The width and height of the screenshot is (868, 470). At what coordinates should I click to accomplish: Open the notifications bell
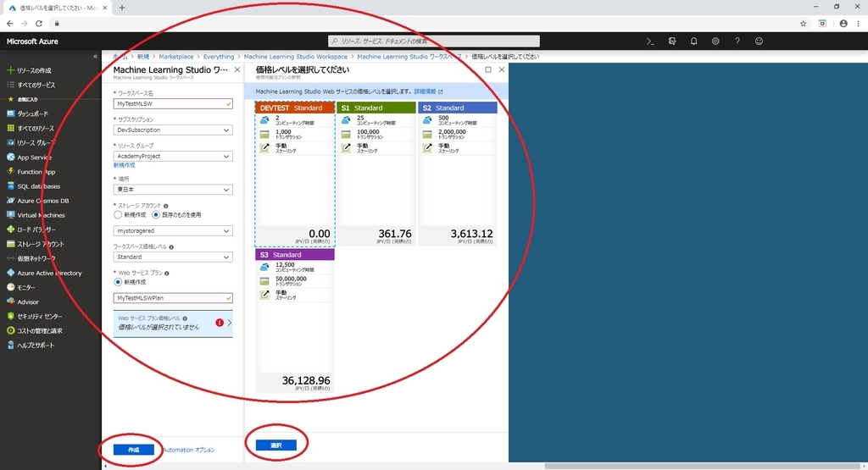click(693, 41)
